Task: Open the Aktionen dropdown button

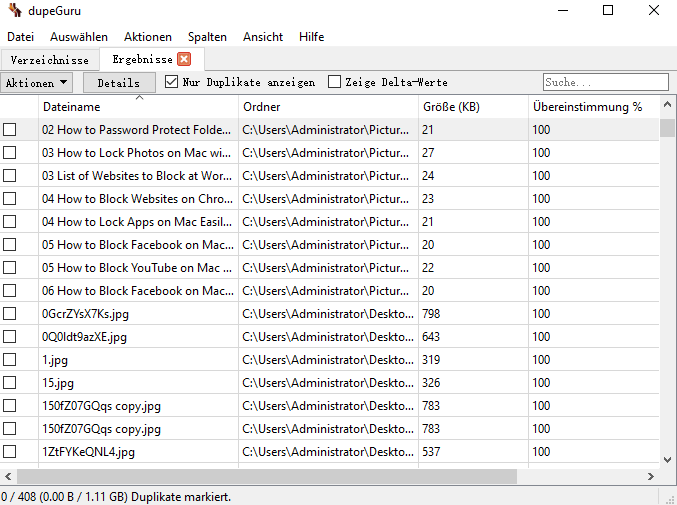Action: [37, 83]
